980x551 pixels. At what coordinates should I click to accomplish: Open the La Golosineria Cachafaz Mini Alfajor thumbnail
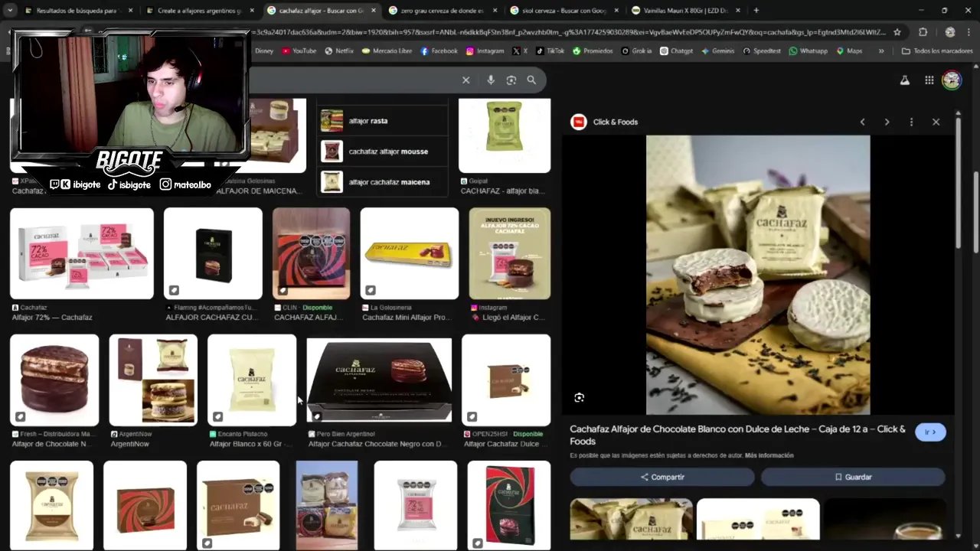410,253
